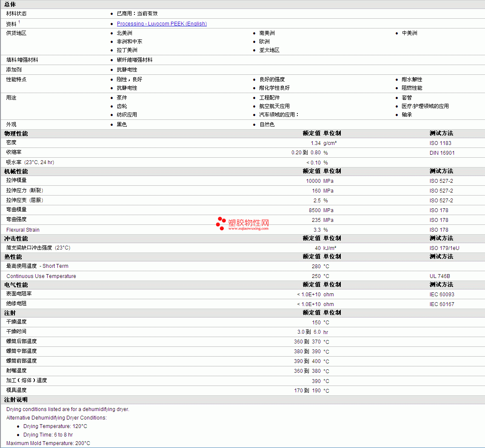Select the UL 746B test method entry

point(439,276)
